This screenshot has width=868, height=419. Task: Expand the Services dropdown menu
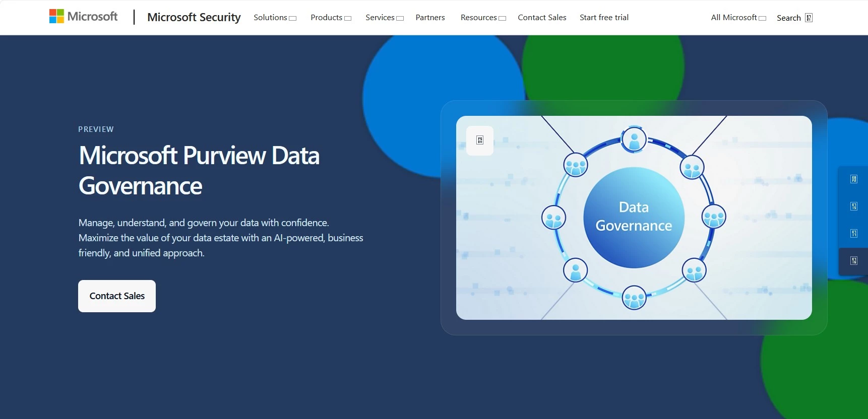coord(385,18)
